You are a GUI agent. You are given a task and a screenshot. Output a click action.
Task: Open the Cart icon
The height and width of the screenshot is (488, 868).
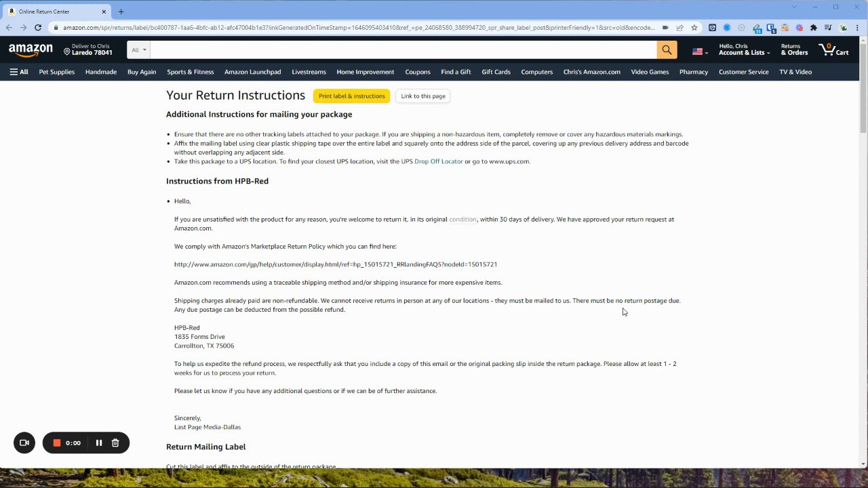pos(833,49)
